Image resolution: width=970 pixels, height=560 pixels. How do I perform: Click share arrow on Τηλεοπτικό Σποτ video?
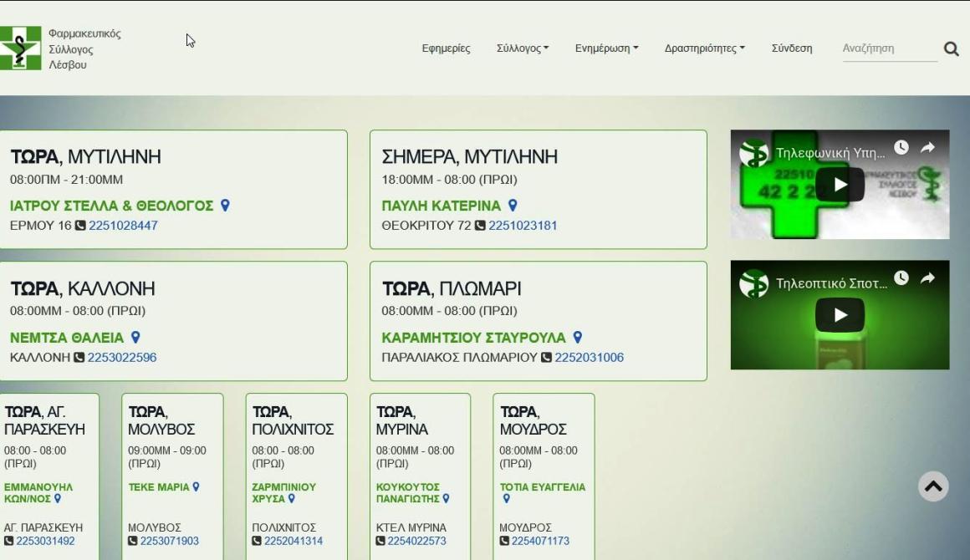pyautogui.click(x=927, y=278)
